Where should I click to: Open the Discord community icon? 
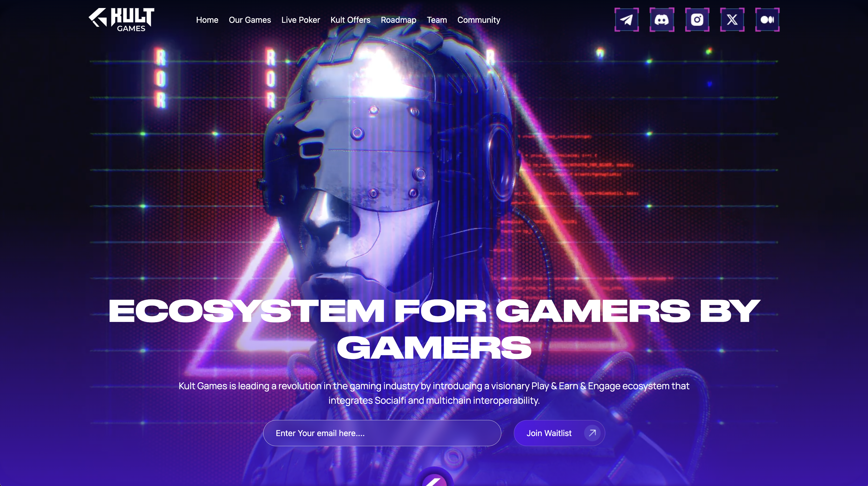tap(661, 20)
